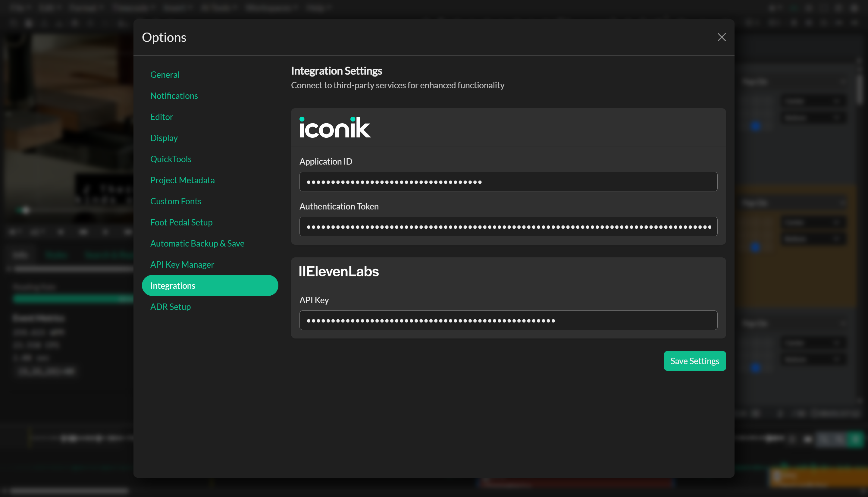Open the QuickTools settings section
The height and width of the screenshot is (497, 868).
pyautogui.click(x=171, y=159)
